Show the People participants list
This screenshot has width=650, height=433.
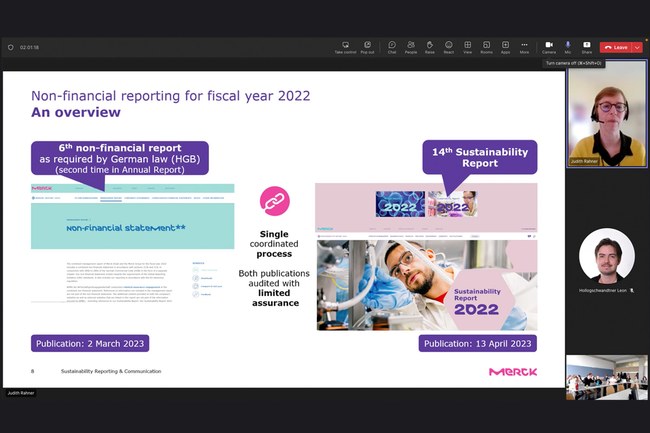point(411,47)
